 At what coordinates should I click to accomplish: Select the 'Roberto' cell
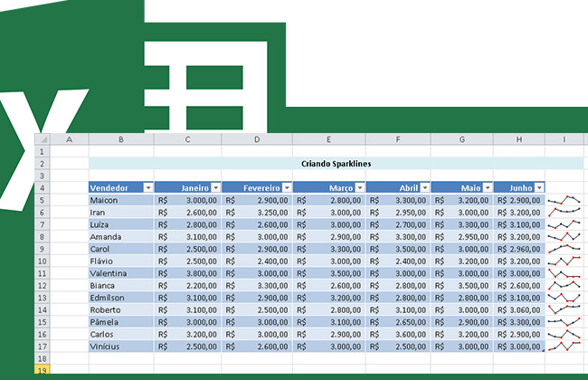coord(121,309)
